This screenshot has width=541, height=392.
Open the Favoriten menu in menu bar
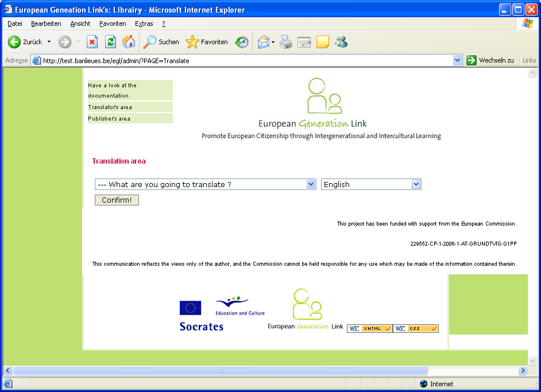click(113, 24)
